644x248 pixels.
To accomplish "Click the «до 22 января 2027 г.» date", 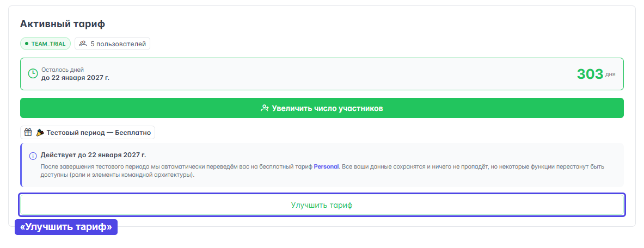I will tap(75, 78).
